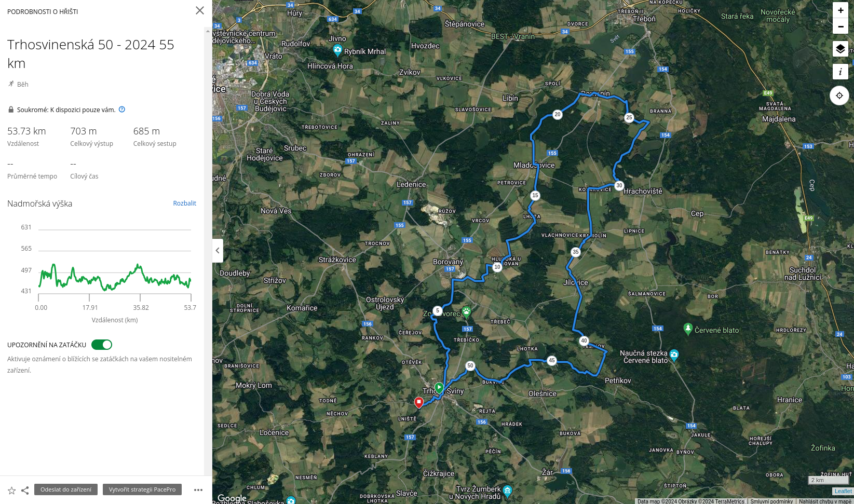Close the course details panel
The width and height of the screenshot is (854, 504).
(200, 10)
